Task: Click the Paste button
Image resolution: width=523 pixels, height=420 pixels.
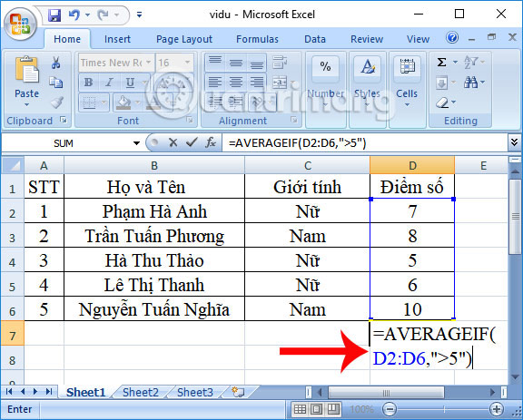Action: [26, 81]
